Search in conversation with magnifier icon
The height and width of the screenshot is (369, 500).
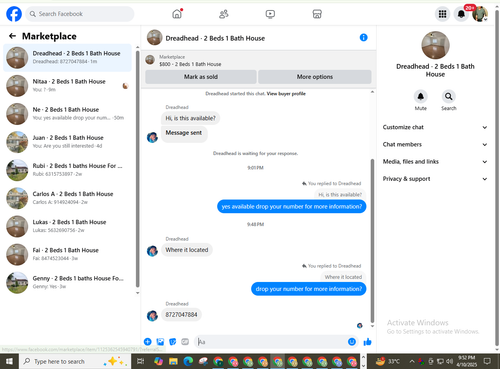click(449, 97)
